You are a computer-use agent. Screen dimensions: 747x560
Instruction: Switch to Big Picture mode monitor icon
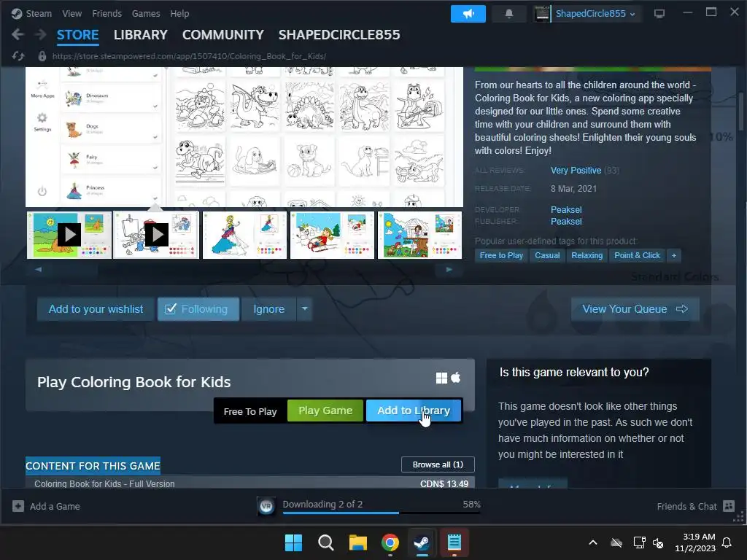[659, 14]
